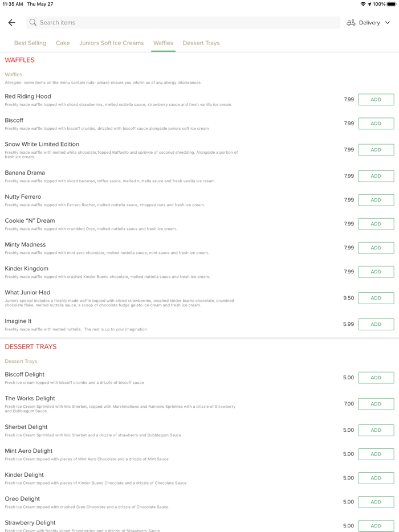
Task: Open the Cake tab
Action: pos(63,43)
